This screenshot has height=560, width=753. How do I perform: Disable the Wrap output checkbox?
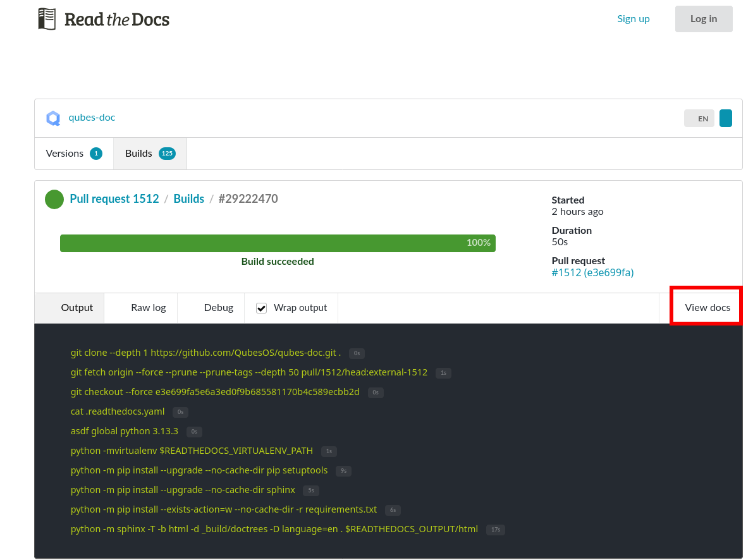coord(261,308)
